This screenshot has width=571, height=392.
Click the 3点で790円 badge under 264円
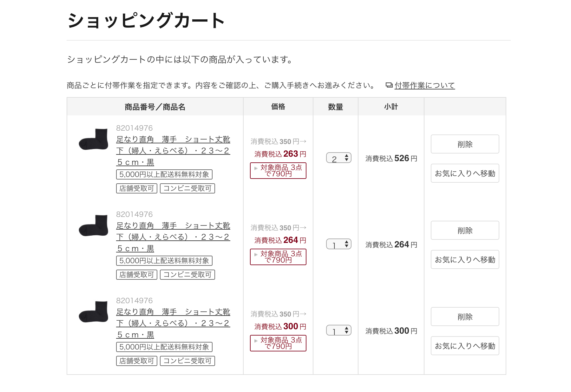click(x=278, y=257)
